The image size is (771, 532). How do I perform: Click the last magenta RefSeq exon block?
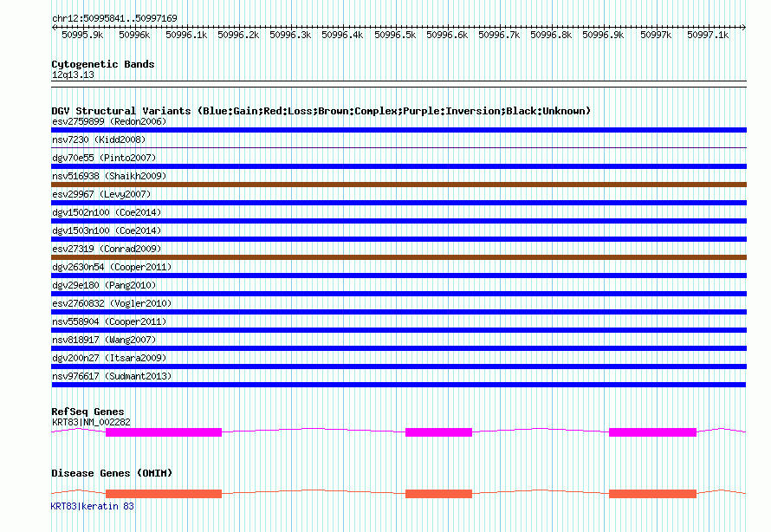click(x=652, y=432)
